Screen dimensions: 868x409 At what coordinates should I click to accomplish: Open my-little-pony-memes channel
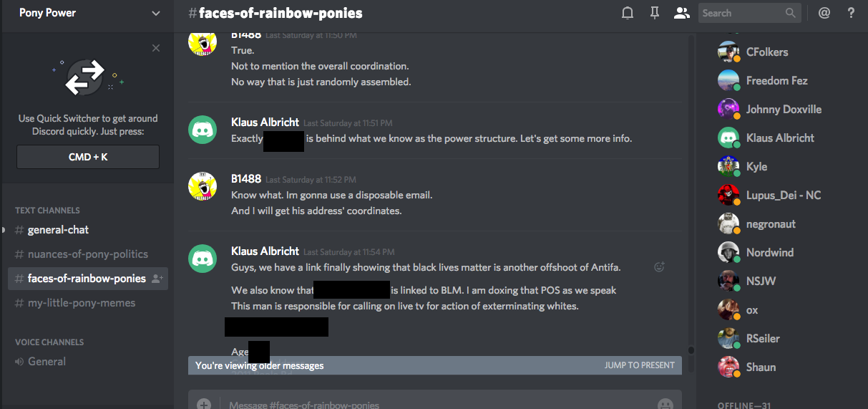pyautogui.click(x=81, y=303)
